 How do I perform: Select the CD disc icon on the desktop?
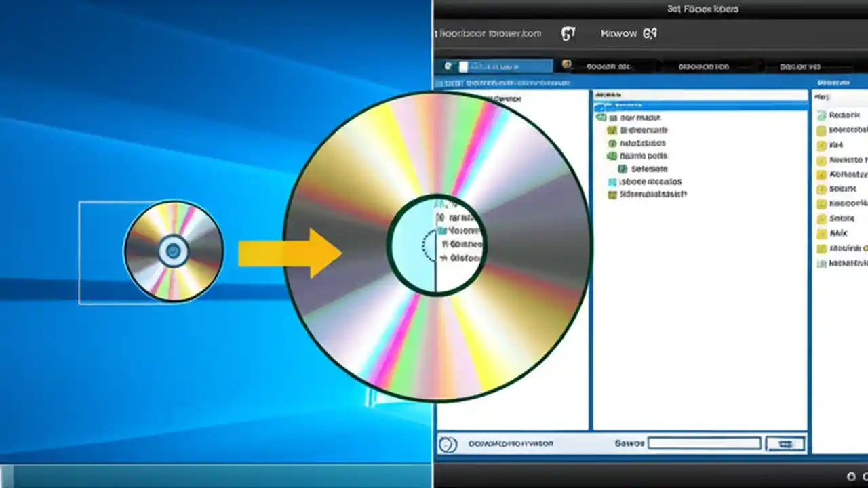[174, 251]
